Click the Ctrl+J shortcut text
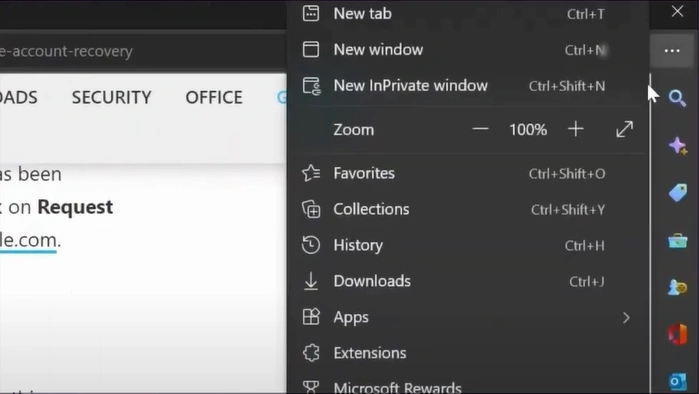The height and width of the screenshot is (394, 699). (x=587, y=282)
